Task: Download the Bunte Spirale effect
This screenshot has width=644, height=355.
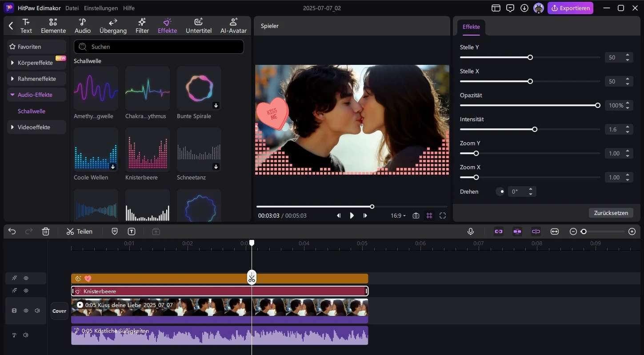Action: tap(216, 105)
